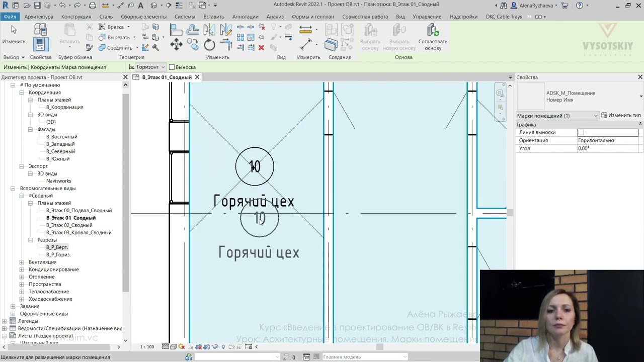Open the Help question mark icon

[x=580, y=5]
